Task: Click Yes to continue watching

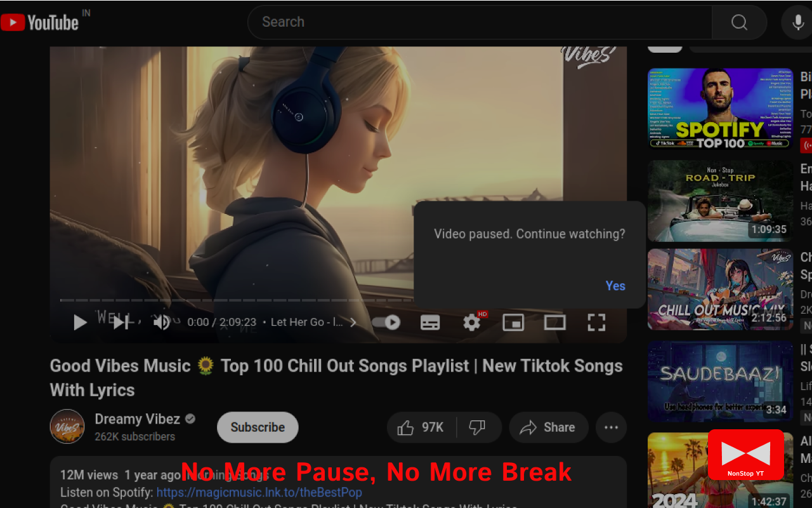Action: (x=615, y=286)
